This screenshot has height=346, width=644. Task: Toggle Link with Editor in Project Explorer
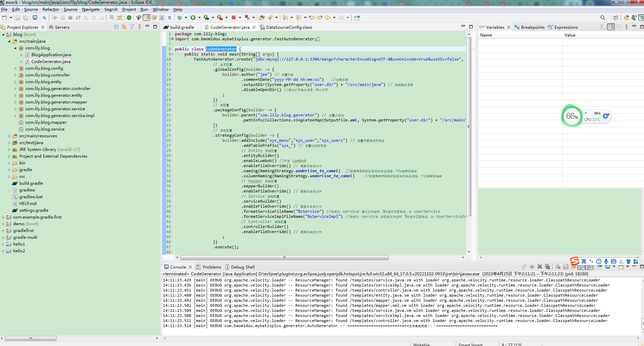click(124, 27)
